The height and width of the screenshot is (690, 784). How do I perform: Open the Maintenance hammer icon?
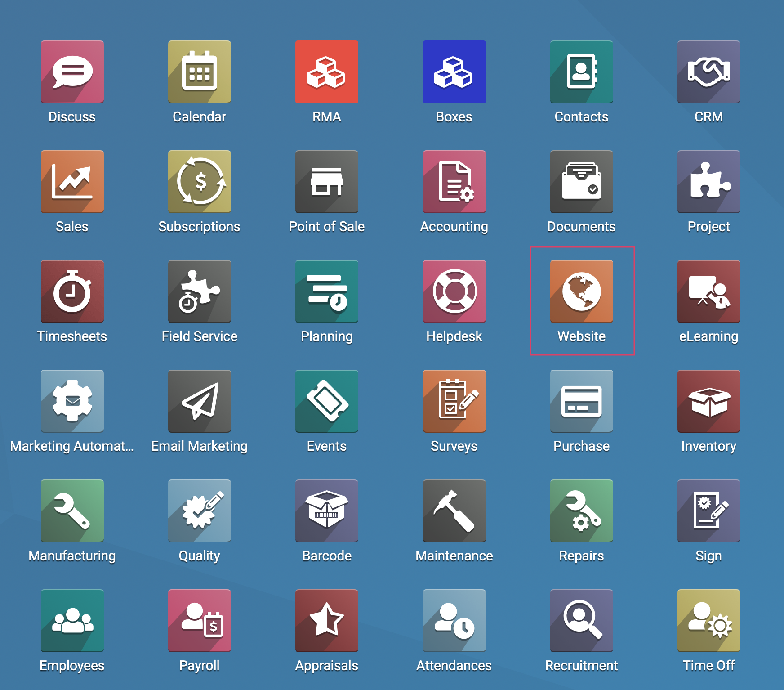click(454, 511)
